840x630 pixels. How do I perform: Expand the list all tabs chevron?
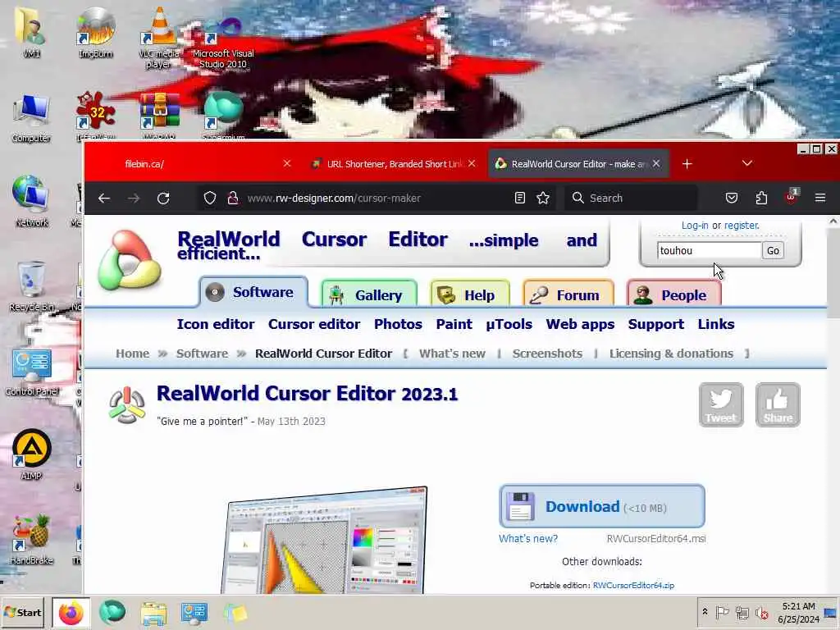point(747,163)
